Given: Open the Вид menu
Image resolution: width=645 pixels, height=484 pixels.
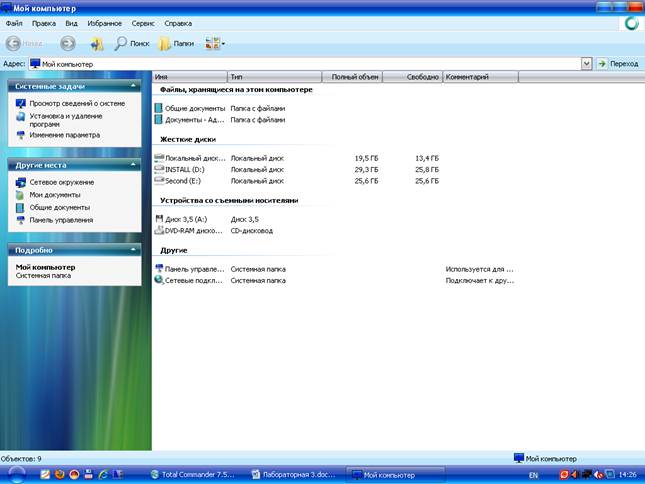Looking at the screenshot, I should click(x=72, y=23).
